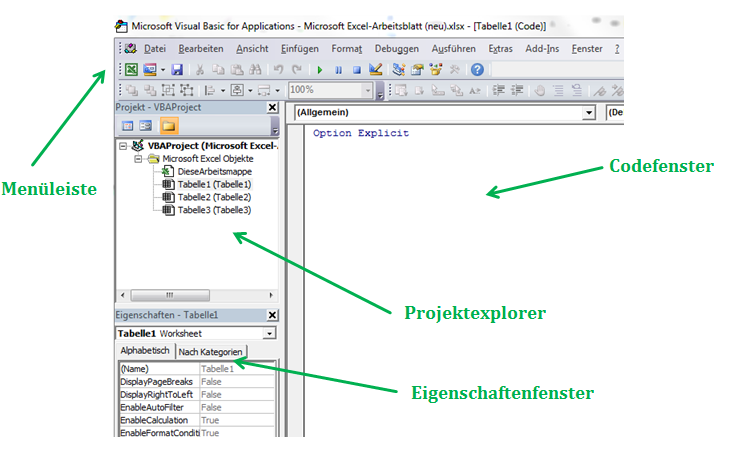Click the Uncomment Block icon
The height and width of the screenshot is (453, 738).
[x=577, y=90]
